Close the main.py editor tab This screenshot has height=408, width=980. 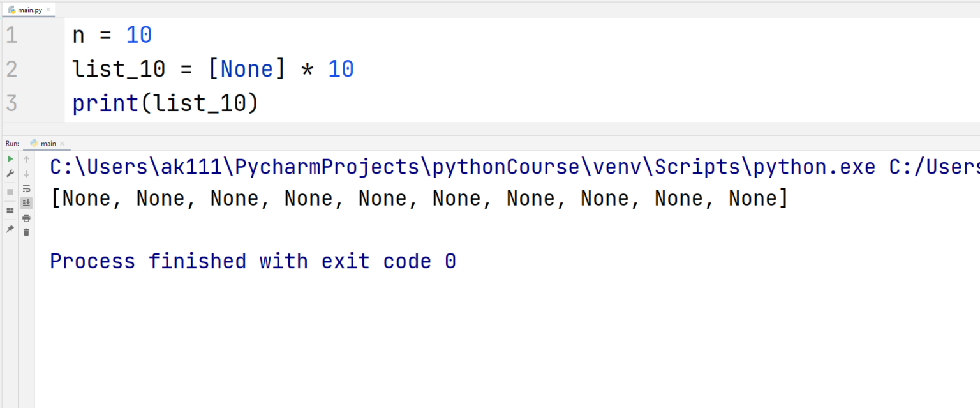tap(48, 10)
